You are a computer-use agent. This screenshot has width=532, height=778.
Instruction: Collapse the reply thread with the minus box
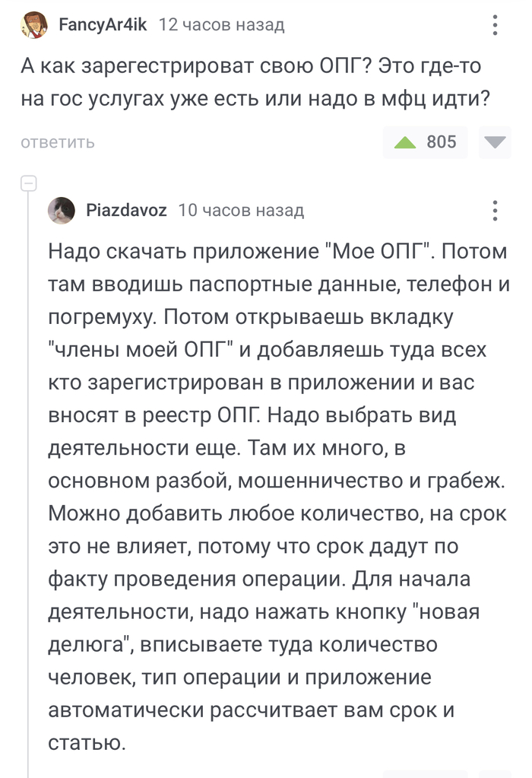click(29, 184)
